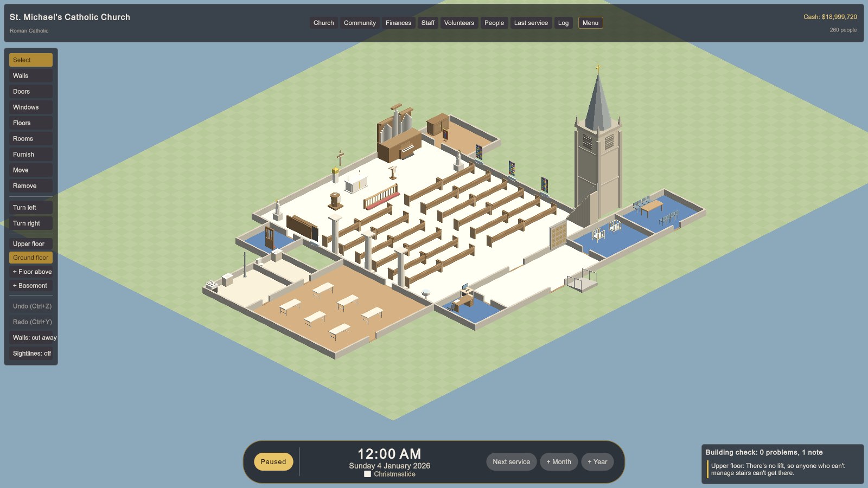Skip ahead with + Year

[597, 462]
